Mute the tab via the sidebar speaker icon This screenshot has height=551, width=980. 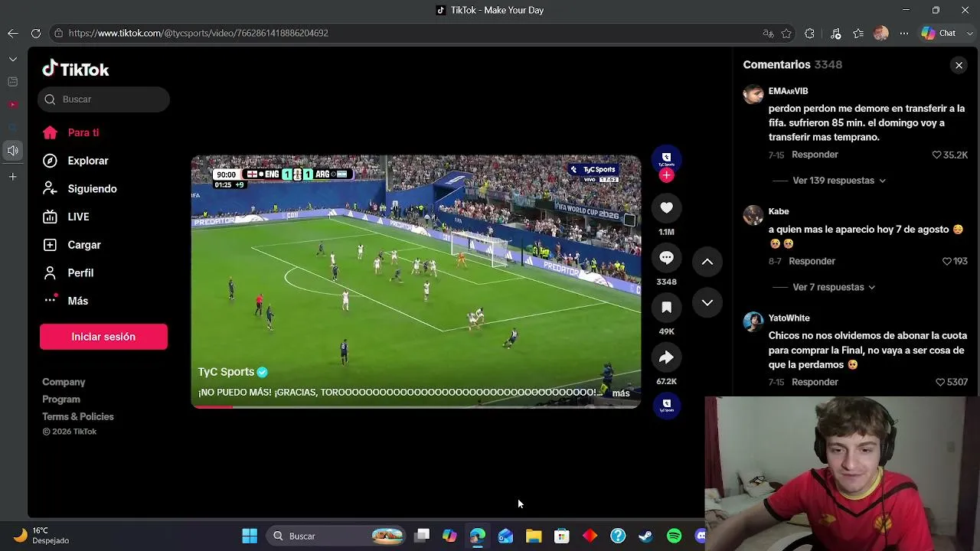[x=13, y=151]
